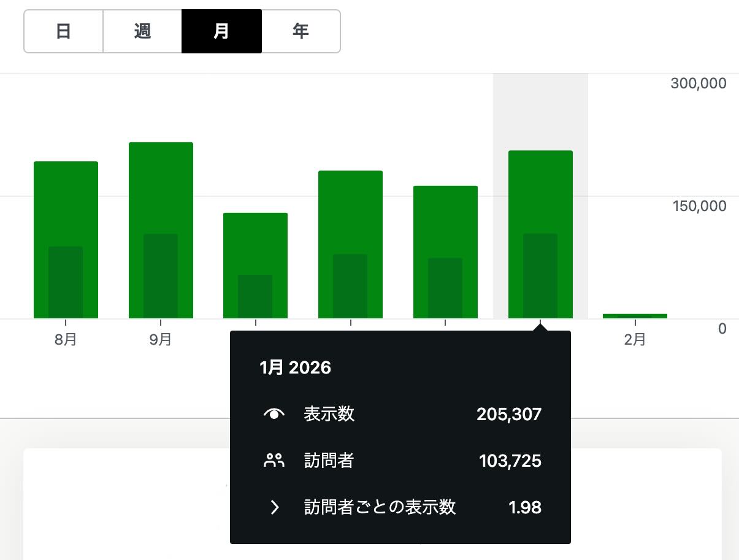Select the tiny 2月 bar in chart
Viewport: 739px width, 560px height.
pyautogui.click(x=635, y=316)
